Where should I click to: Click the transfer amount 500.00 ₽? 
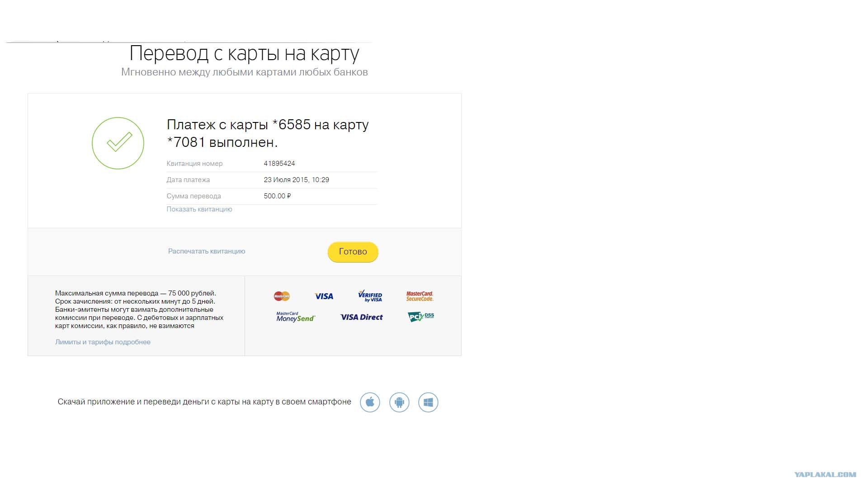(x=278, y=196)
